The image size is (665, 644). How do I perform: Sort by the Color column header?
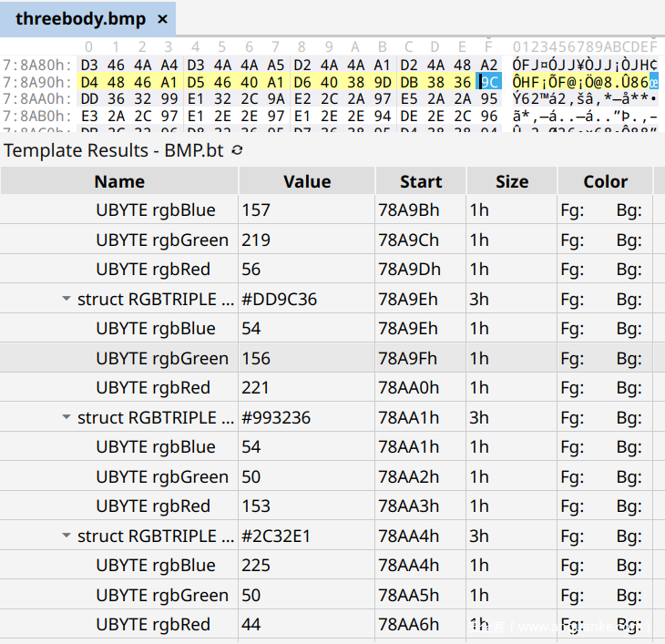(605, 181)
